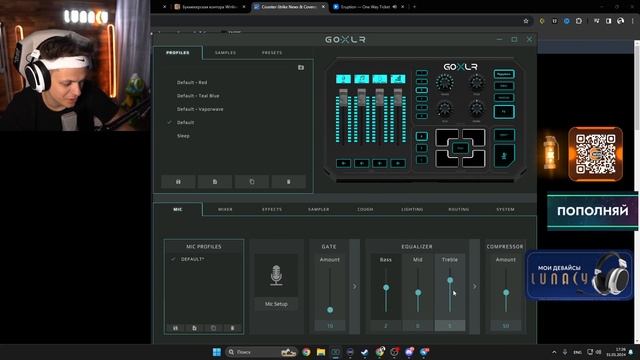The image size is (640, 360).
Task: Click the second fader channel icon (music)
Action: [x=362, y=79]
